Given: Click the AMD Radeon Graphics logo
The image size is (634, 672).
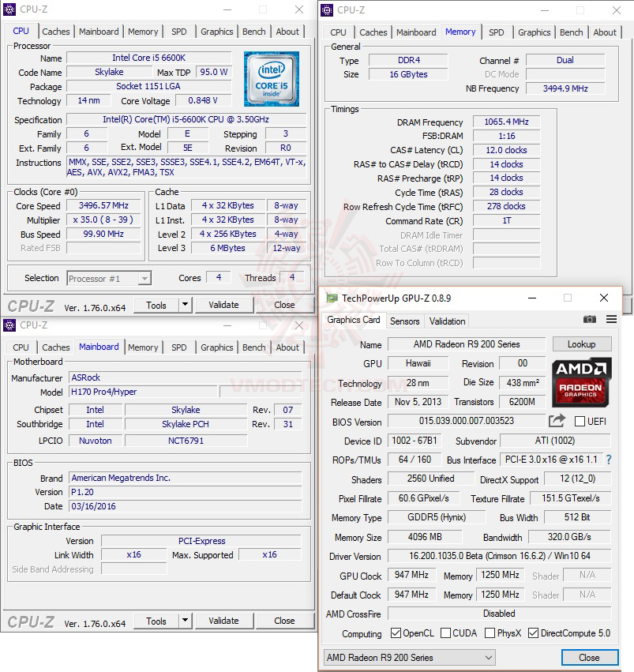Looking at the screenshot, I should (x=581, y=382).
